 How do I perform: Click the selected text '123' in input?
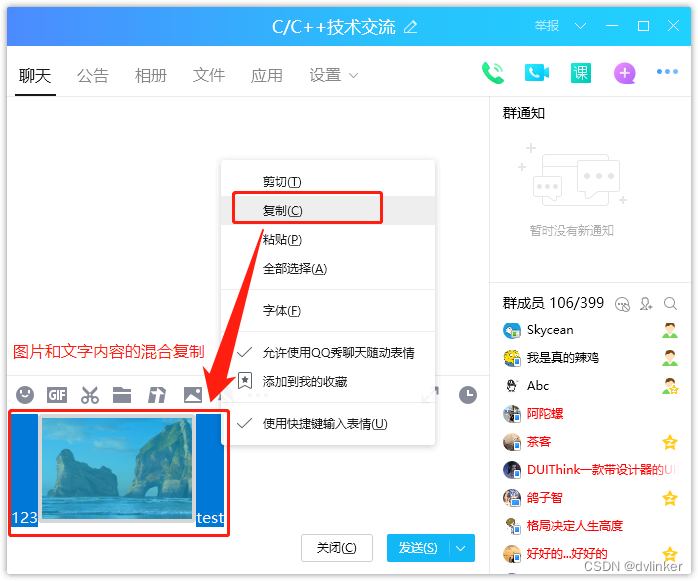(24, 518)
